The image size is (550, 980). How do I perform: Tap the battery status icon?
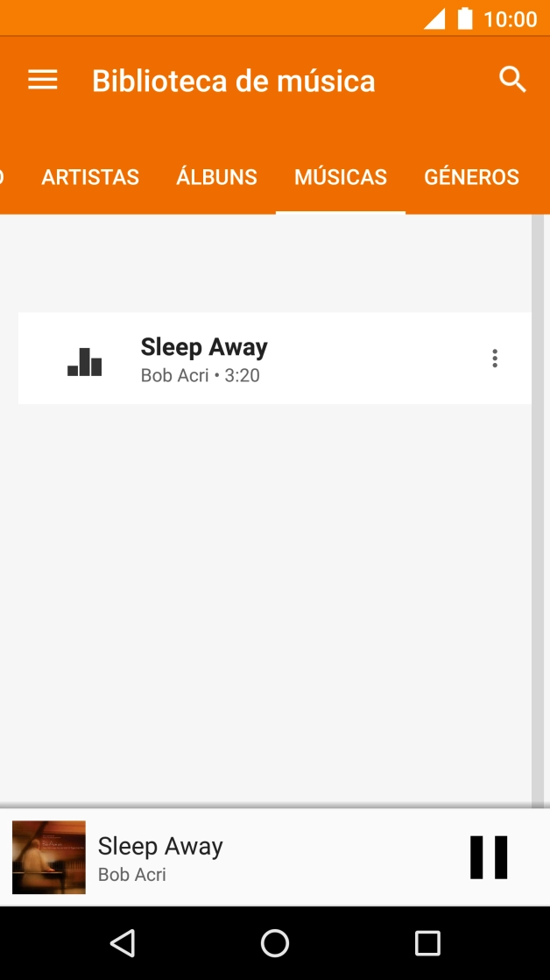[465, 18]
